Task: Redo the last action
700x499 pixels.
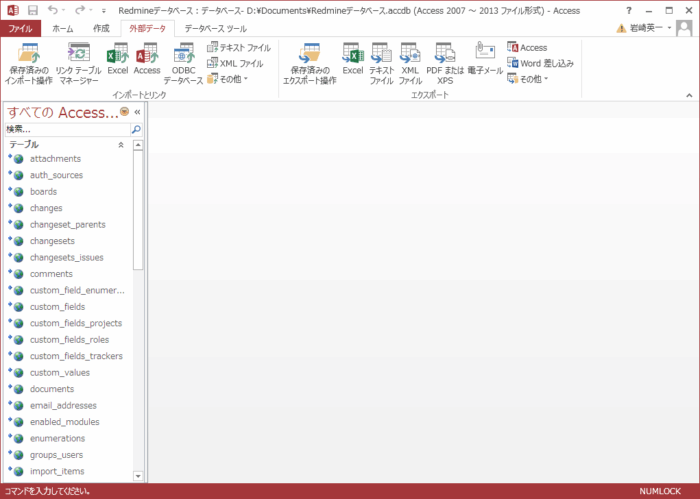Action: (80, 10)
